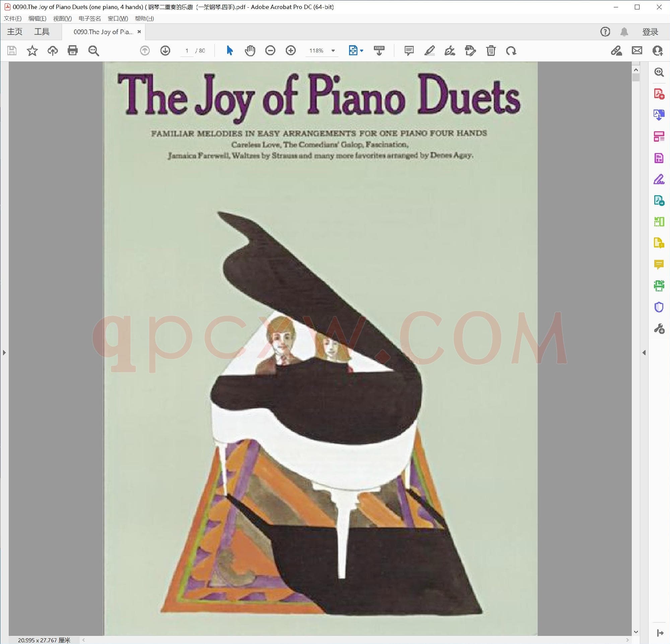Click the page number input field

pyautogui.click(x=187, y=51)
